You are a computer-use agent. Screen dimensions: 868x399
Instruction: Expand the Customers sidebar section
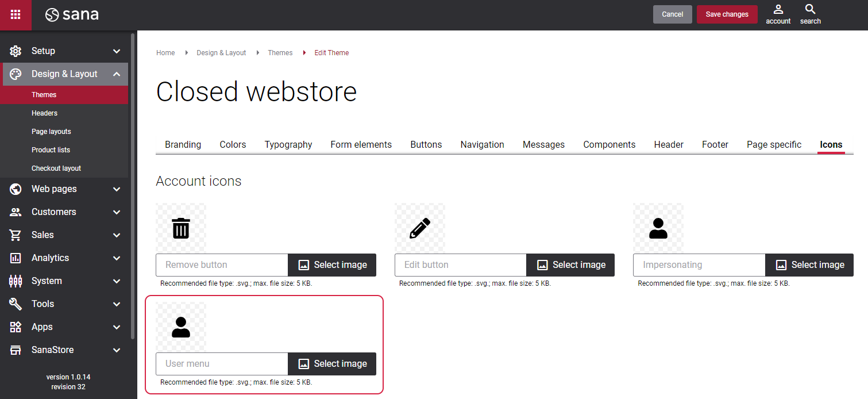(65, 212)
